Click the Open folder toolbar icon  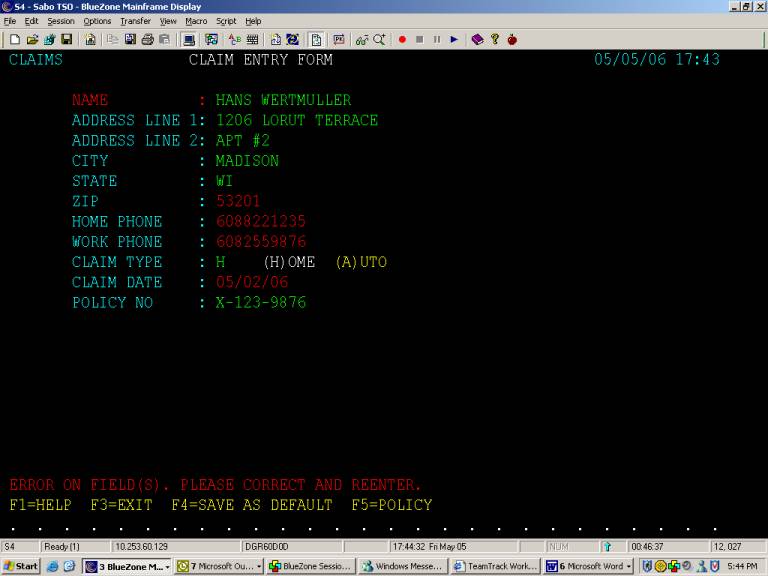pyautogui.click(x=32, y=40)
